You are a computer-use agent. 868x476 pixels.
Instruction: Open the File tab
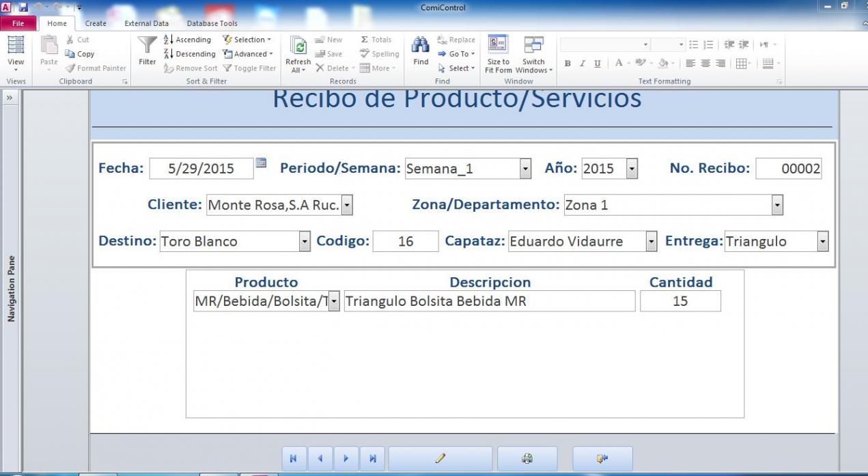pos(18,23)
